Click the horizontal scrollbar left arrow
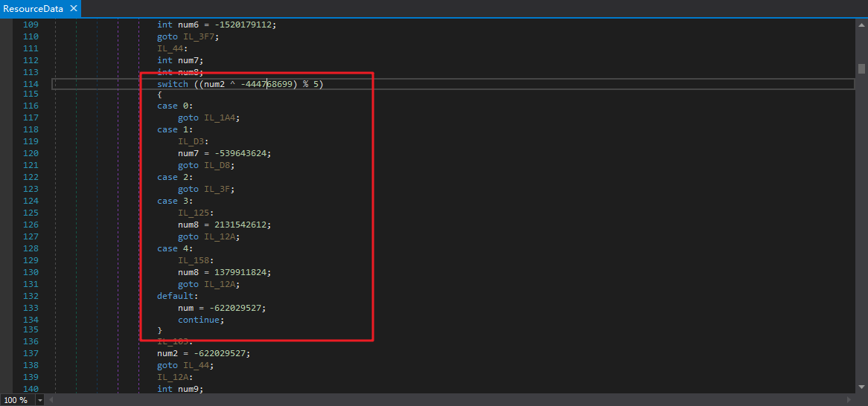Screen dimensions: 868x406 pos(51,400)
